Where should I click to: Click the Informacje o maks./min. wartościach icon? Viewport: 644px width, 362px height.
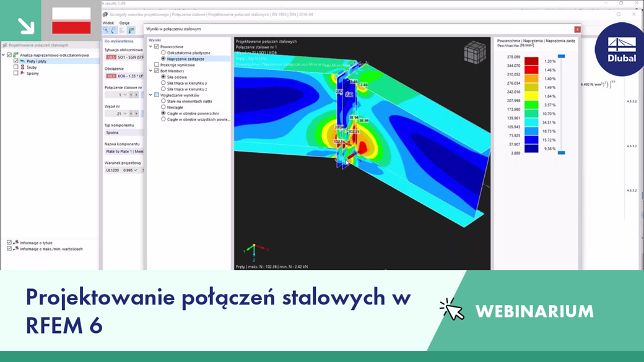point(15,249)
